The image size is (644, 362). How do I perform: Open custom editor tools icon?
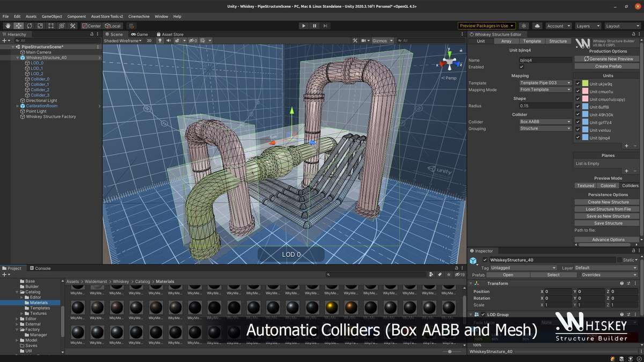[72, 26]
